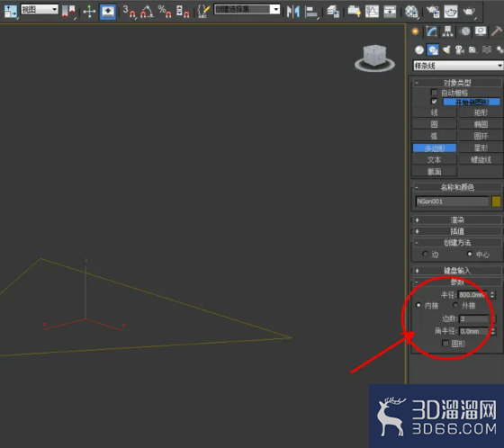Screen dimensions: 504x448
Task: Activate Select and Manipulate crosshair tool
Action: coord(89,12)
